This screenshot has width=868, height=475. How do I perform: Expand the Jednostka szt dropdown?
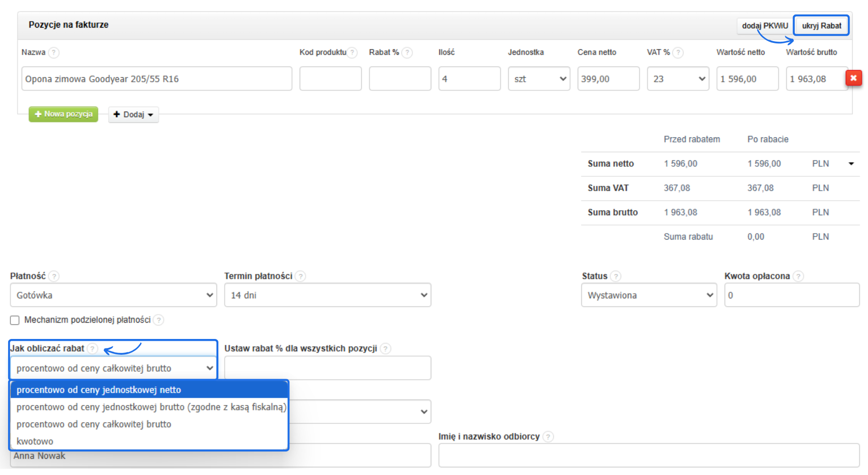539,79
